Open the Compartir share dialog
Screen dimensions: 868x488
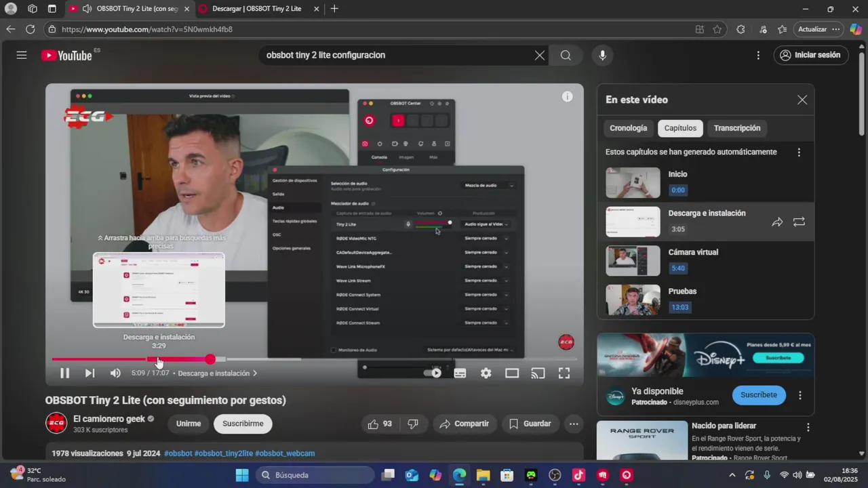point(464,424)
